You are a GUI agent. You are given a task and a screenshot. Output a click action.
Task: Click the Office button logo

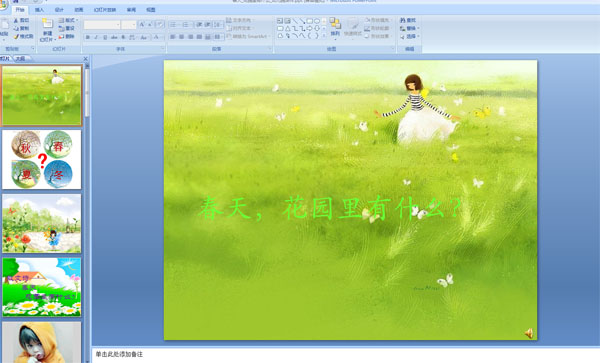pos(3,5)
